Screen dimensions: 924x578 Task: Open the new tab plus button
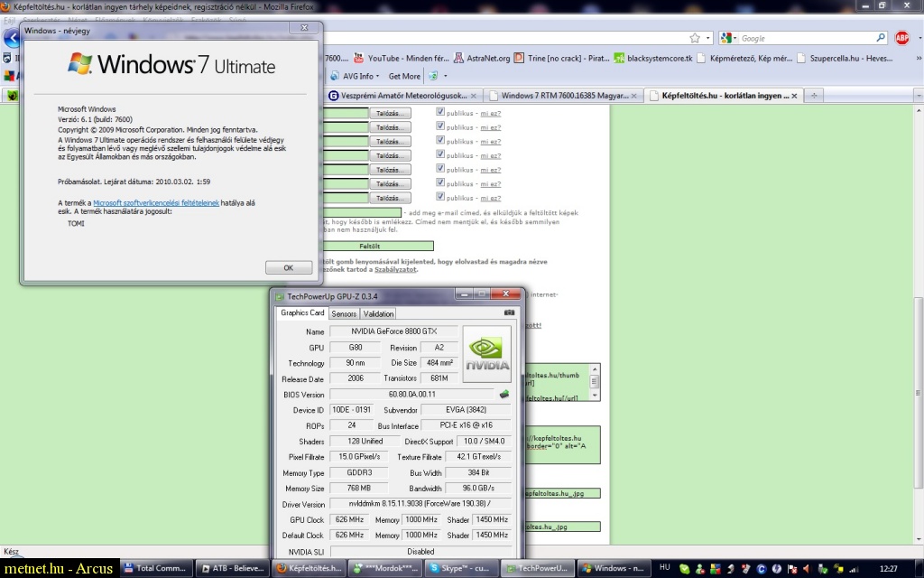pyautogui.click(x=814, y=95)
